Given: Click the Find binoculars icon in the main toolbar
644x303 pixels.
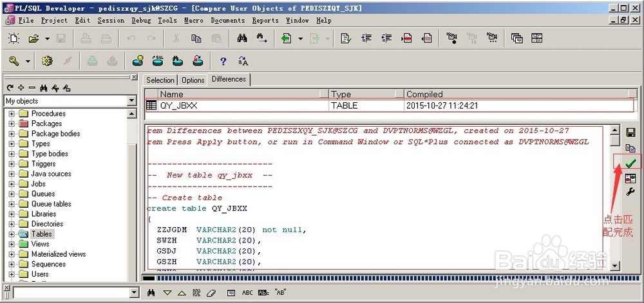Looking at the screenshot, I should 242,39.
